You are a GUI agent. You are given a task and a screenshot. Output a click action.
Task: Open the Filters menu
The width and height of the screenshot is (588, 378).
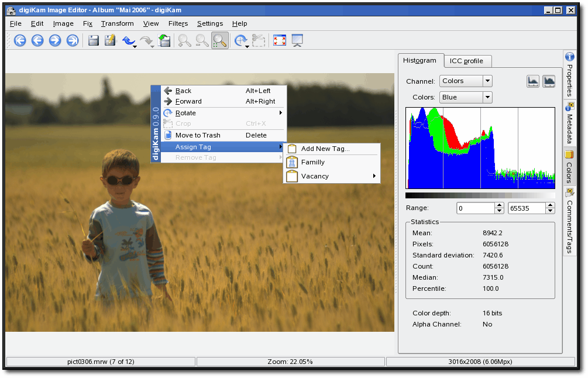(x=178, y=23)
